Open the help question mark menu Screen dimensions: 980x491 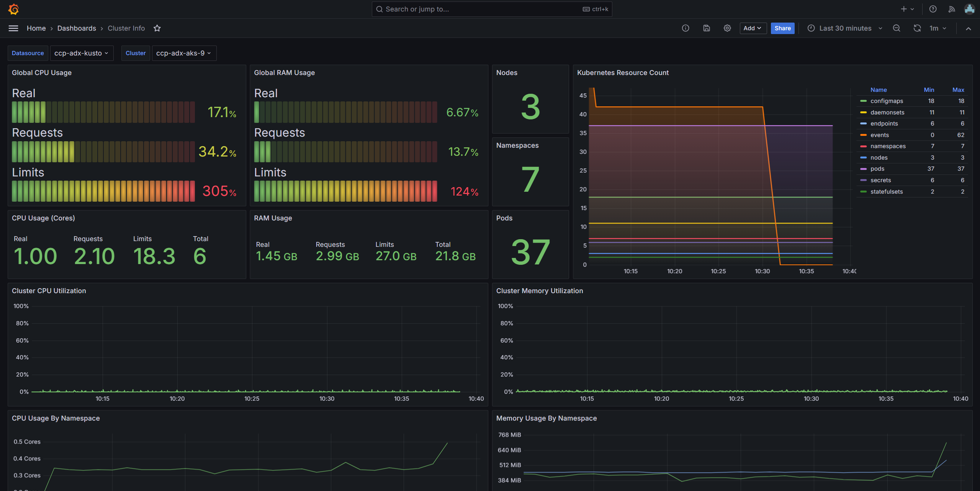point(933,9)
